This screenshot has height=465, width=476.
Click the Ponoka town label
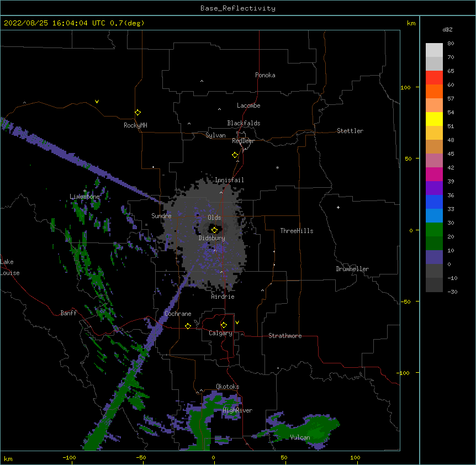[x=265, y=75]
